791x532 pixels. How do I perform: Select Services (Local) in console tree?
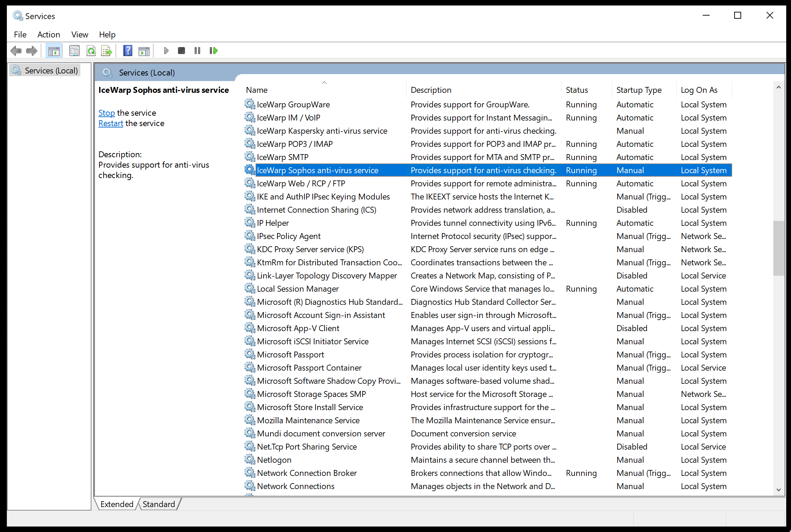pyautogui.click(x=45, y=71)
